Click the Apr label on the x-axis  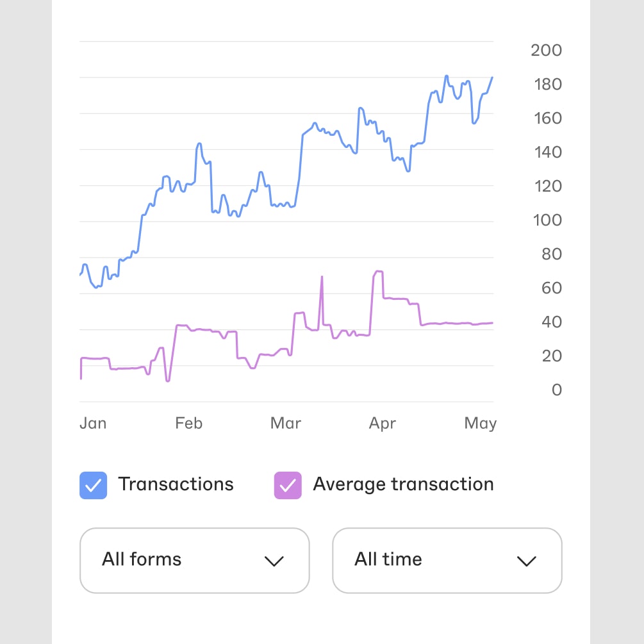383,424
